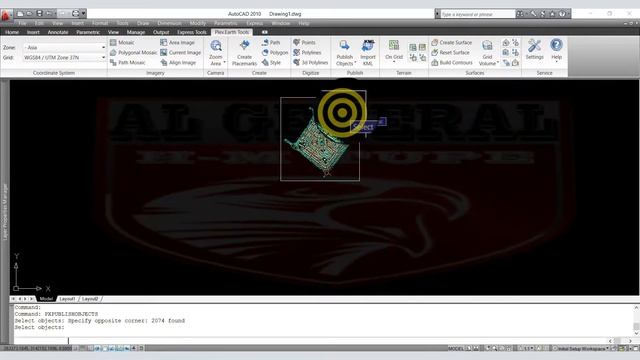
Task: Open the View ribbon tab
Action: click(113, 32)
